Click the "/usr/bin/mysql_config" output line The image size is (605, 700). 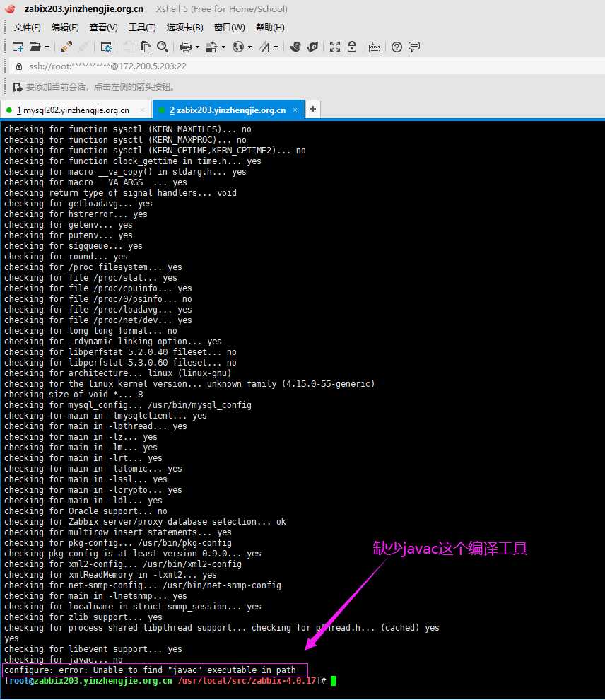128,404
